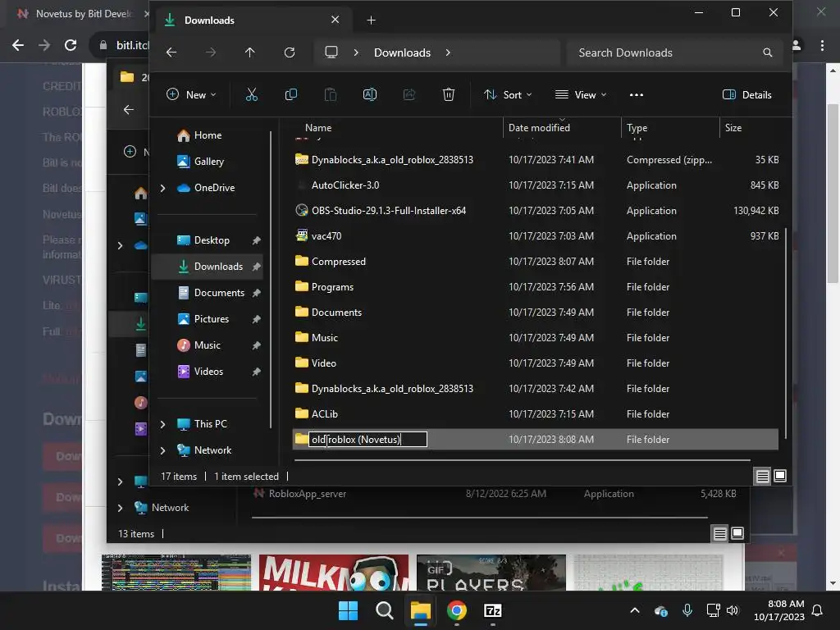Go back in Downloads window

coord(171,52)
